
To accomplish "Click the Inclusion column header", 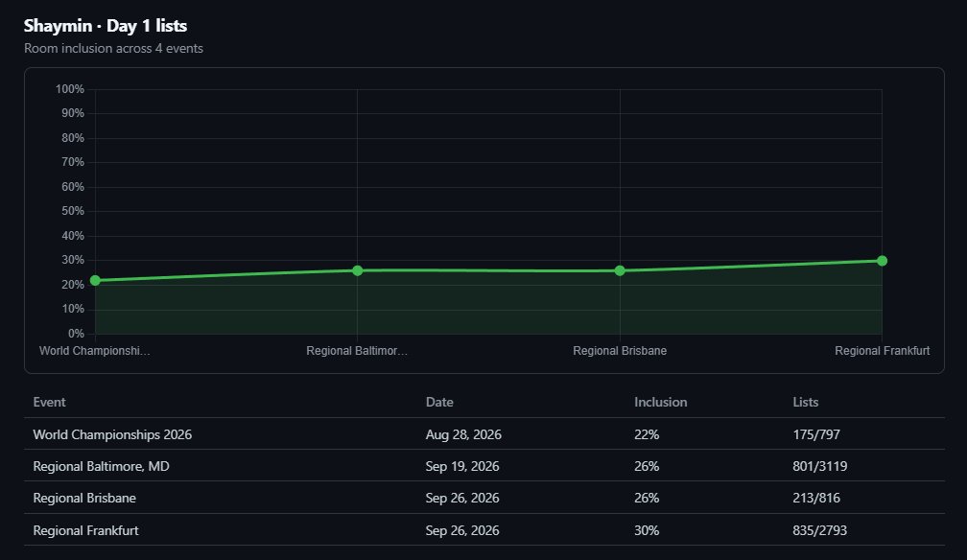I will pyautogui.click(x=660, y=402).
